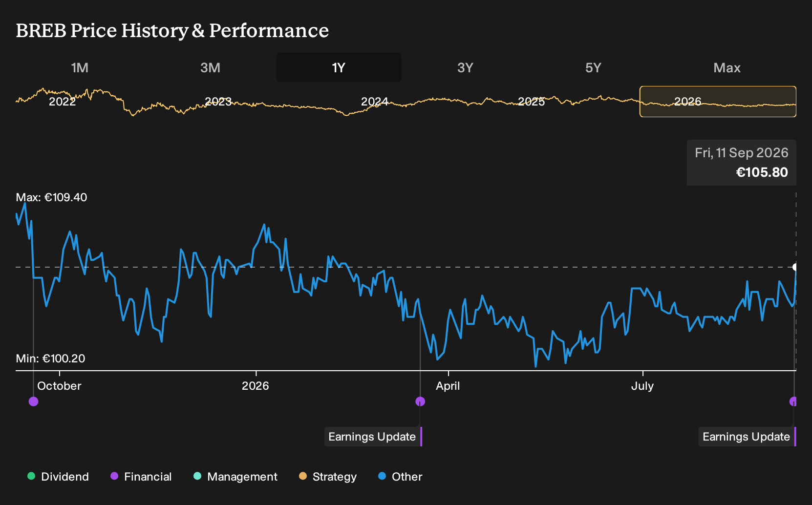Image resolution: width=812 pixels, height=505 pixels.
Task: Click the 2025 label in overview chart
Action: point(531,102)
